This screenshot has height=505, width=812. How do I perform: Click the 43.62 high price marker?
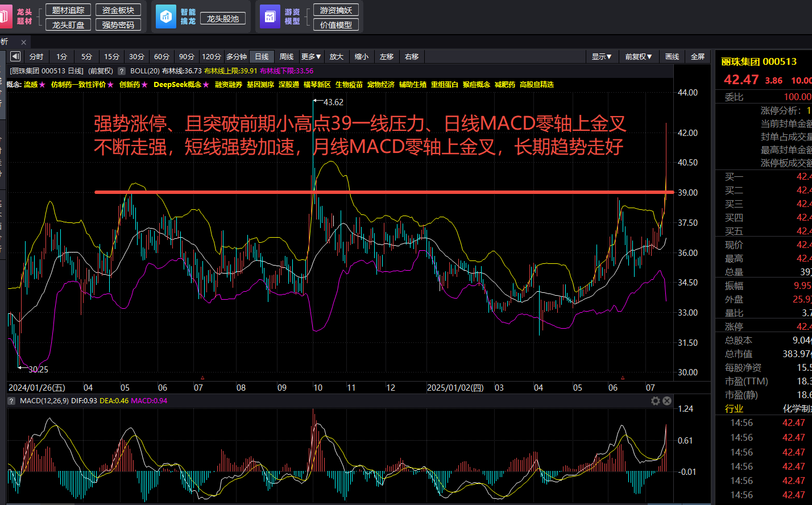coord(333,102)
